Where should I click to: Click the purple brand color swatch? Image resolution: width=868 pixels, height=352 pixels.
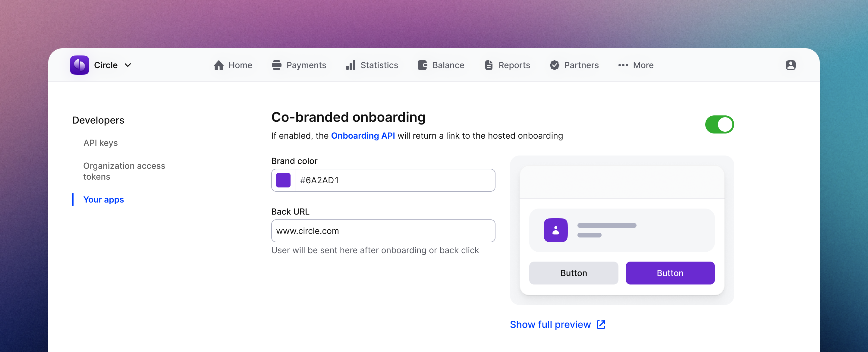pyautogui.click(x=283, y=180)
